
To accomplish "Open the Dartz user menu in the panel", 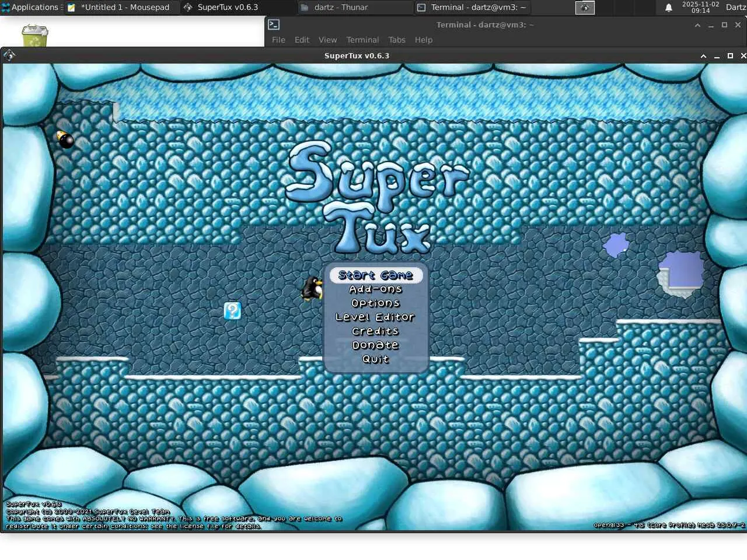I will pos(736,7).
